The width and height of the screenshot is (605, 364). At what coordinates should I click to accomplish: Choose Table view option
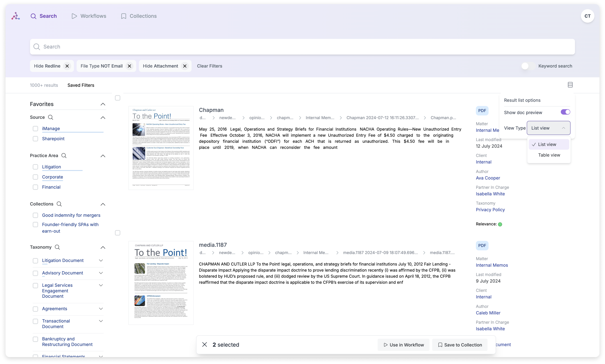pyautogui.click(x=549, y=155)
